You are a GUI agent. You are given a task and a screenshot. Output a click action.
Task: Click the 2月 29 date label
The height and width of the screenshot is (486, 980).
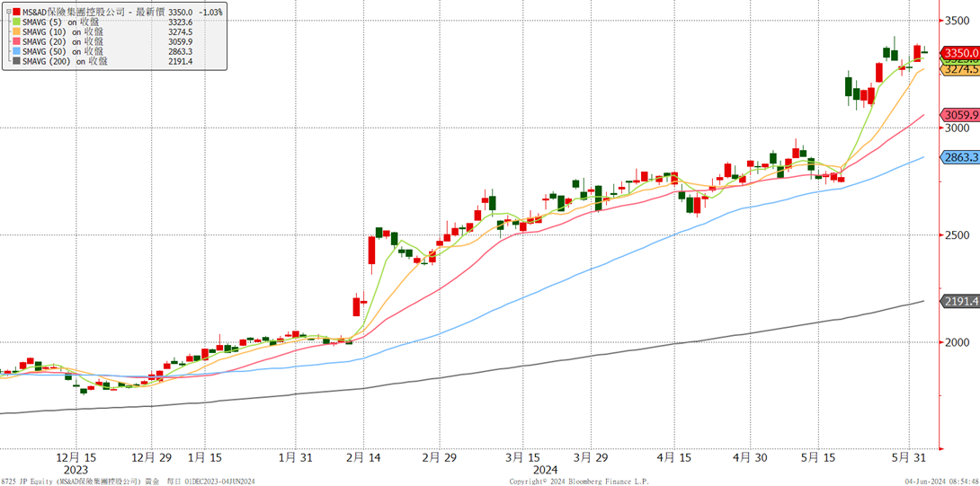(440, 457)
